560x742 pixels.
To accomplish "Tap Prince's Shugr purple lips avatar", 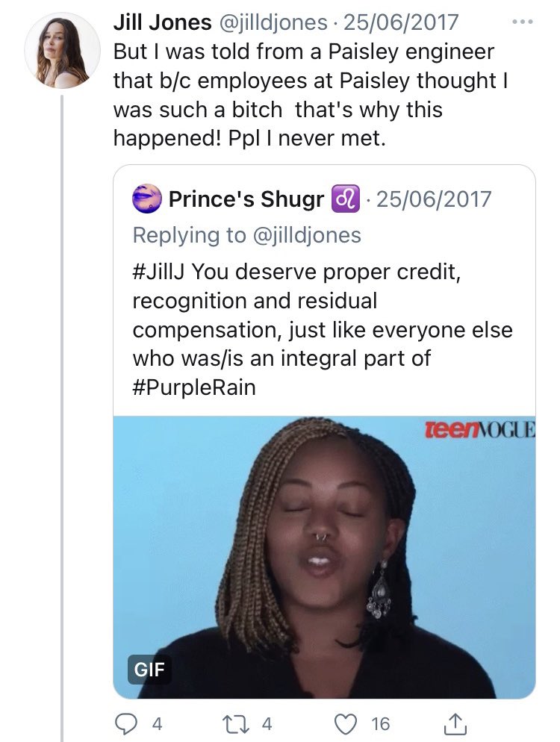I will click(x=147, y=199).
